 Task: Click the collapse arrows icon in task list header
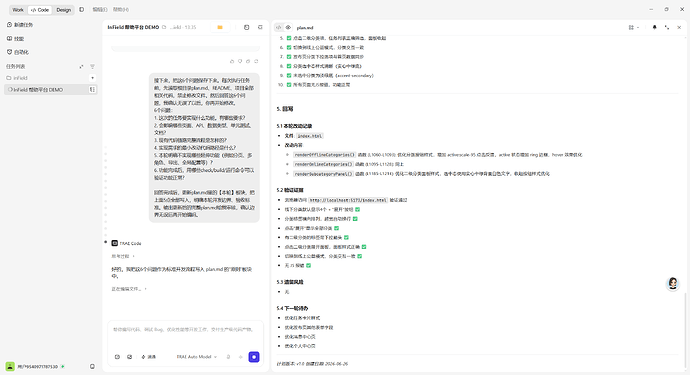pos(81,66)
